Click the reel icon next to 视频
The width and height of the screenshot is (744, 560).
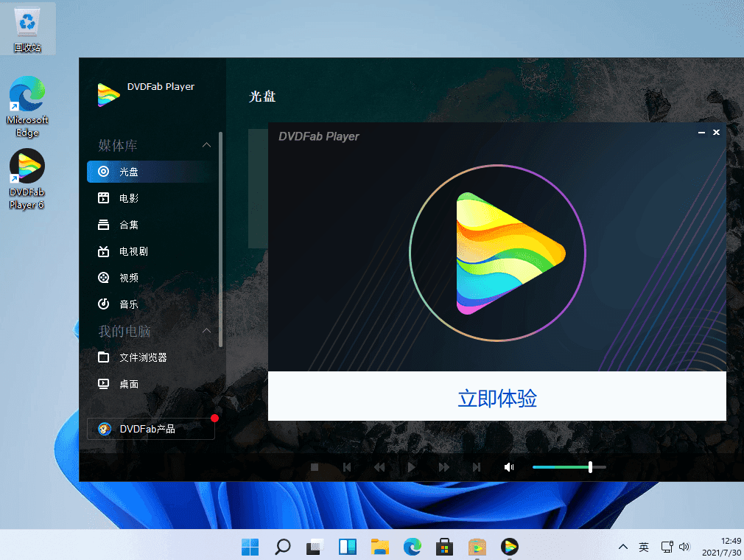pos(103,278)
